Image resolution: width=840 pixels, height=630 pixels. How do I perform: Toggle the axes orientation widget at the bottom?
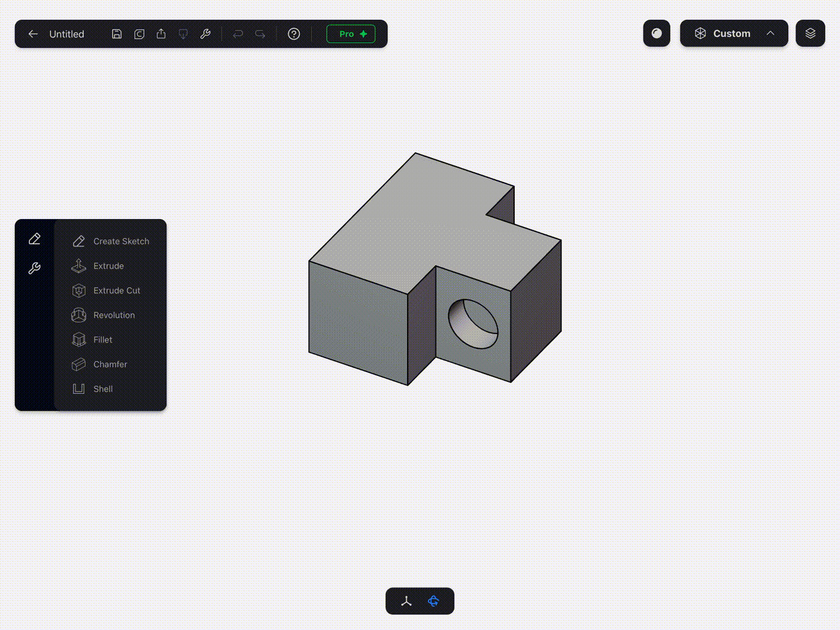tap(406, 601)
